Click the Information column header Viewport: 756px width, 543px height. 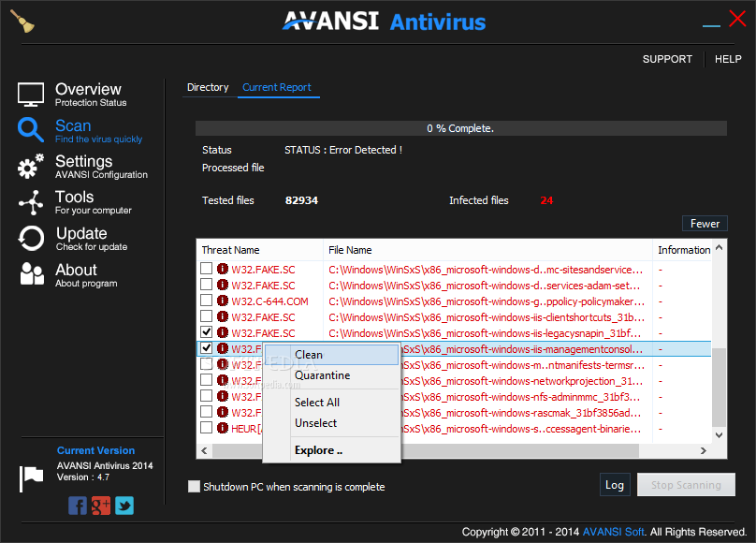point(682,250)
